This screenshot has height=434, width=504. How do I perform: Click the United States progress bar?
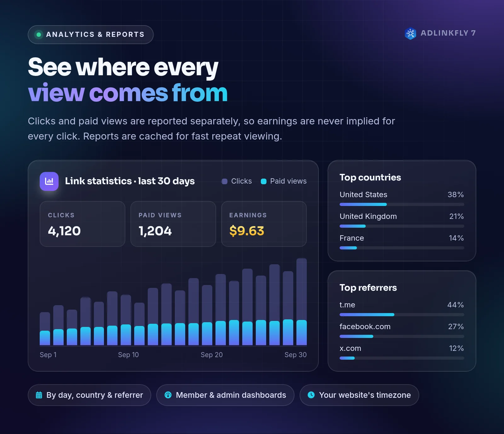[402, 204]
